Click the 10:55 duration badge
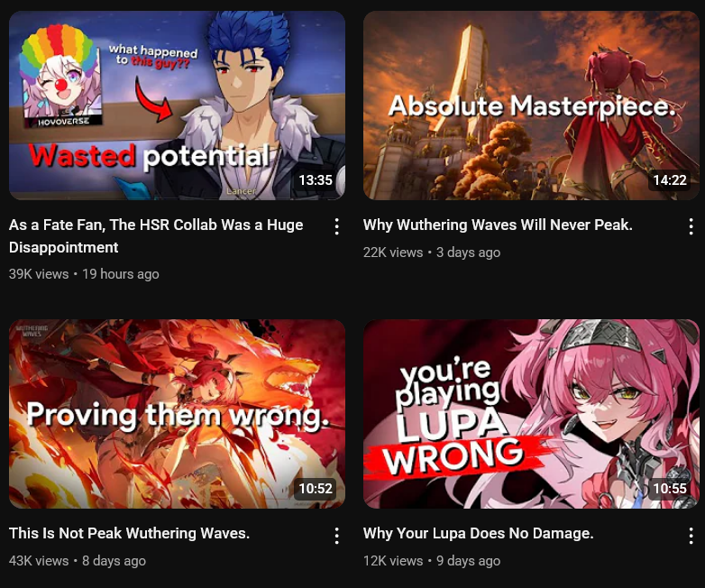The height and width of the screenshot is (588, 705). tap(670, 489)
